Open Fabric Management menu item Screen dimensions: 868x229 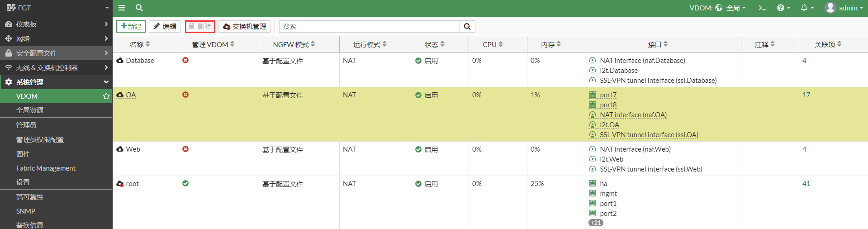pos(46,168)
